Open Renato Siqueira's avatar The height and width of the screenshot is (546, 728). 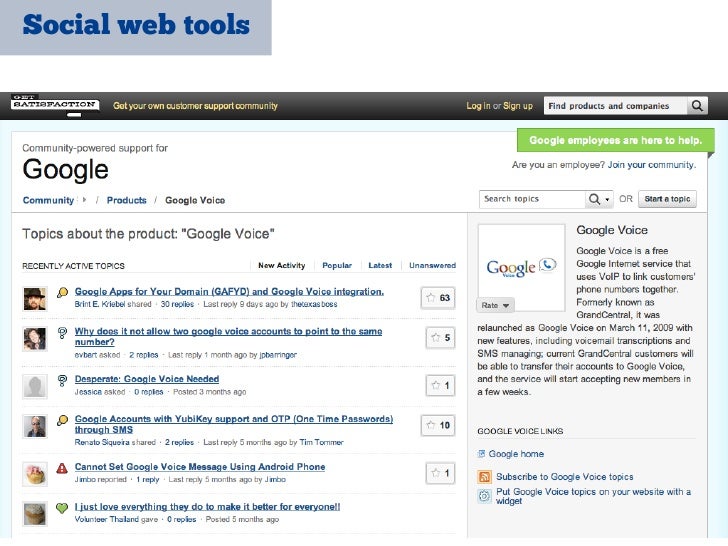coord(35,427)
